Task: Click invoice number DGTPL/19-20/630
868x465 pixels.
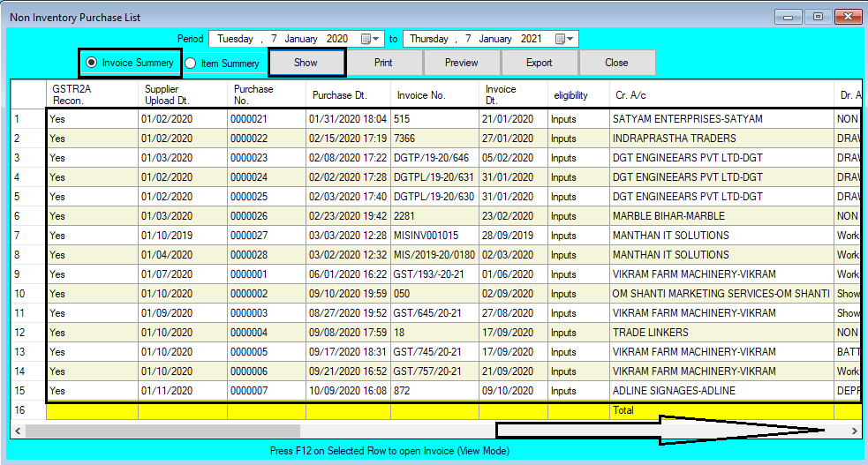Action: 434,196
